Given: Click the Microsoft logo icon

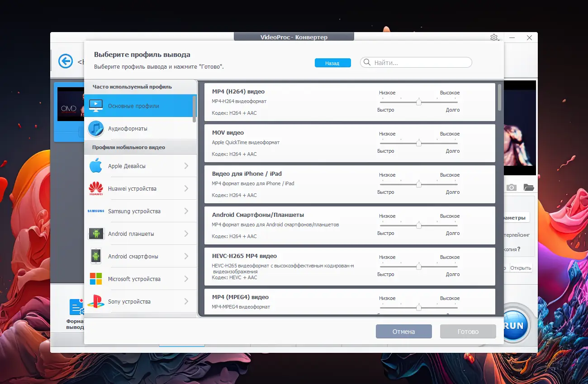Looking at the screenshot, I should pos(96,279).
